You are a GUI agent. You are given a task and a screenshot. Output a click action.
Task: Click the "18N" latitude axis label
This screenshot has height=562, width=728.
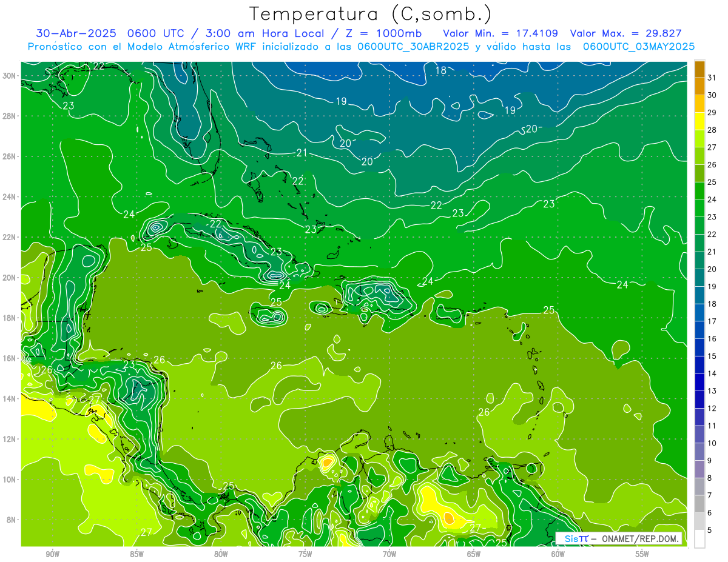(9, 318)
